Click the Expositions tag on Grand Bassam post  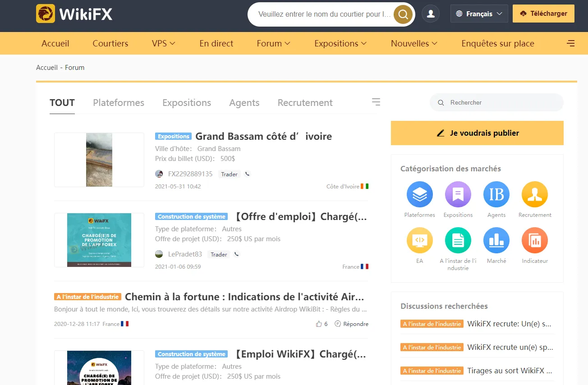coord(174,136)
